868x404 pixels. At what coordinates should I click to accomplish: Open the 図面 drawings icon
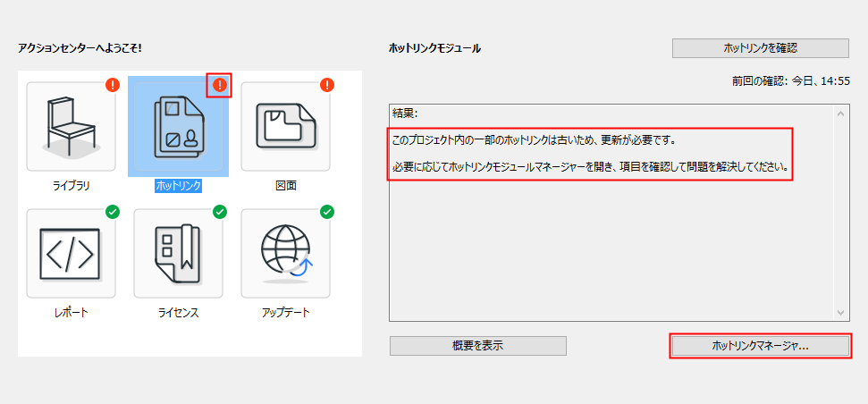[x=286, y=126]
